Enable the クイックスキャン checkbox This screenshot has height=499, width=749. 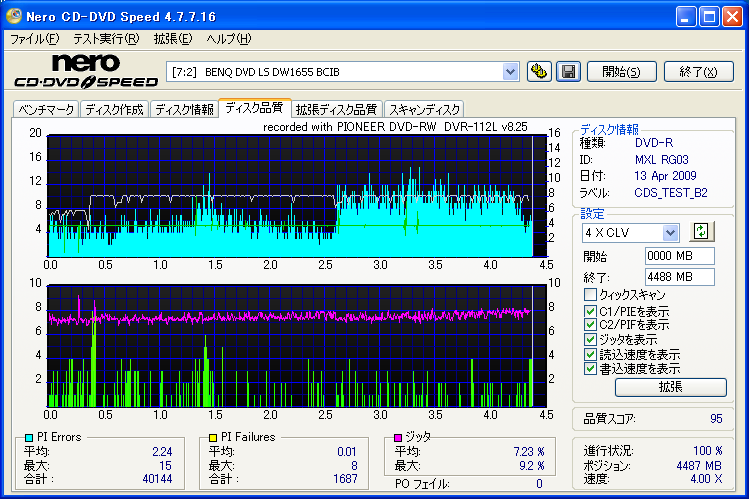[590, 294]
